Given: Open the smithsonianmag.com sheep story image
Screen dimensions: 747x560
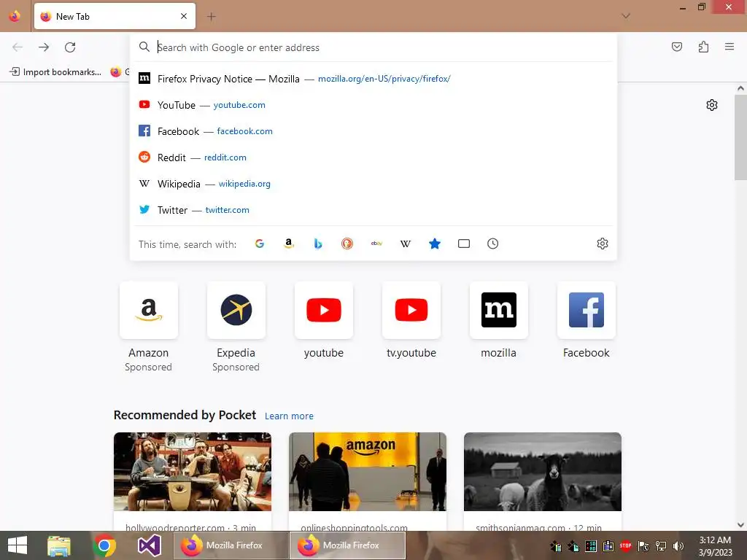Looking at the screenshot, I should [543, 472].
